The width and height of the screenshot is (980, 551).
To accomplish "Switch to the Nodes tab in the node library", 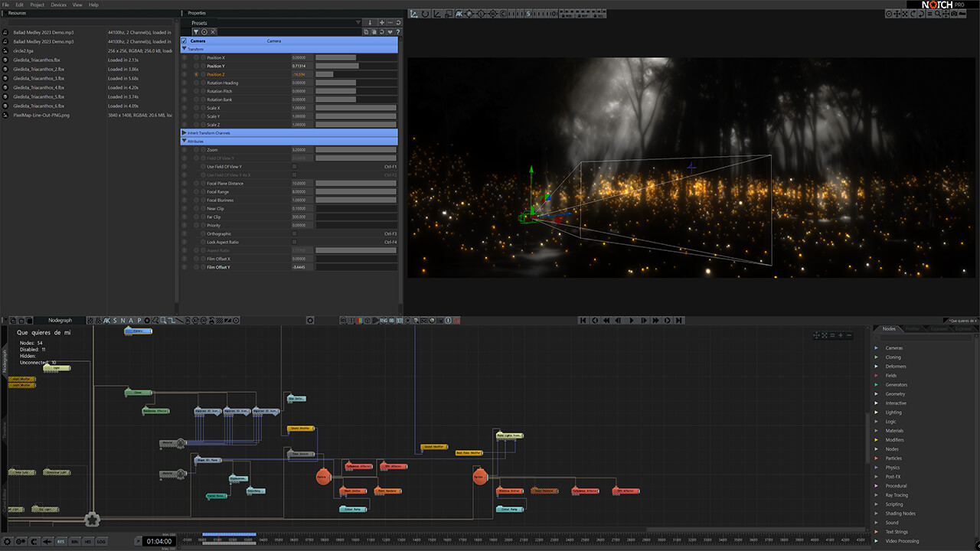I will (889, 328).
